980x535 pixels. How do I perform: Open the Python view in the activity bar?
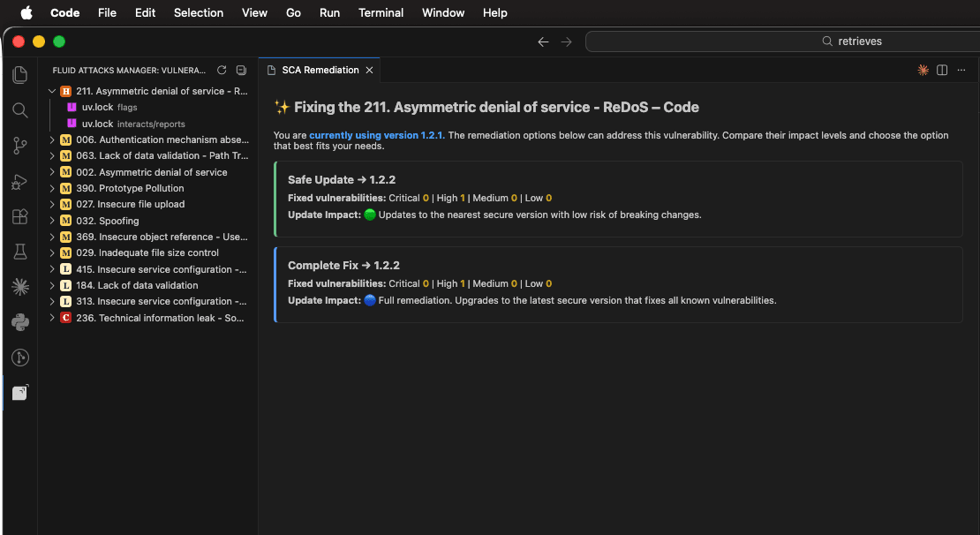(x=19, y=321)
